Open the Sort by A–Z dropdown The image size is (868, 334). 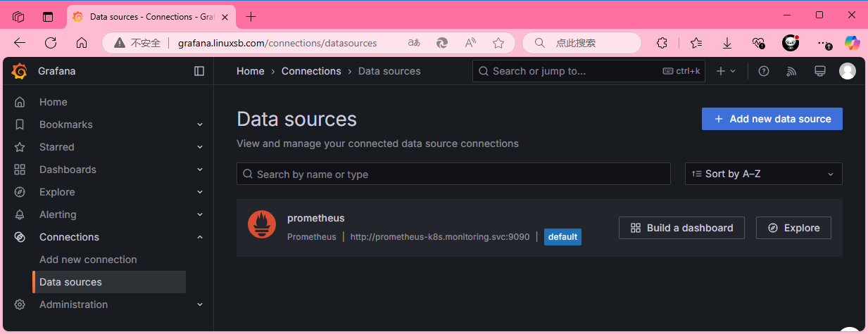764,174
